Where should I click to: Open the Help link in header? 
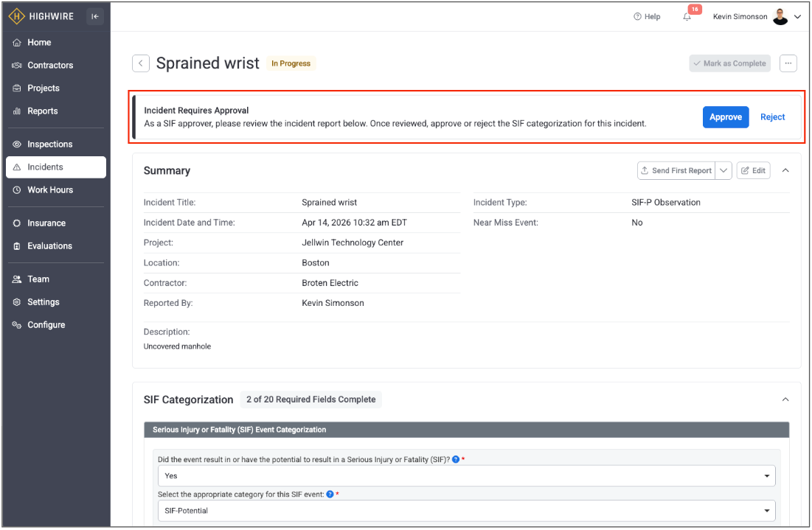click(x=647, y=17)
